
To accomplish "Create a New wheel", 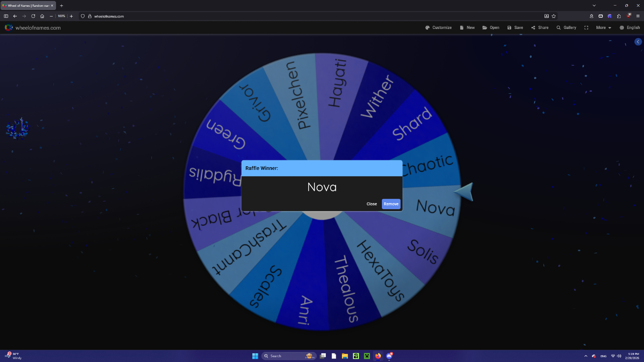I will click(467, 28).
